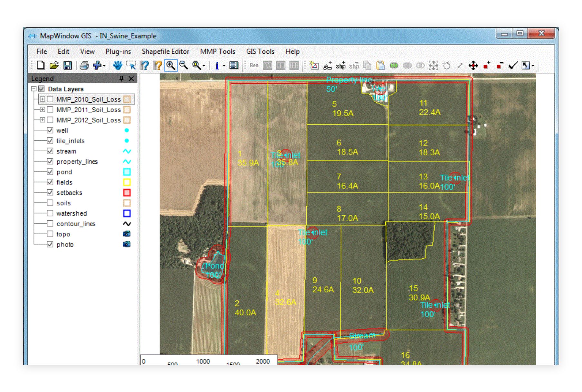The height and width of the screenshot is (392, 582).
Task: Toggle the watershed layer checkbox
Action: [50, 213]
